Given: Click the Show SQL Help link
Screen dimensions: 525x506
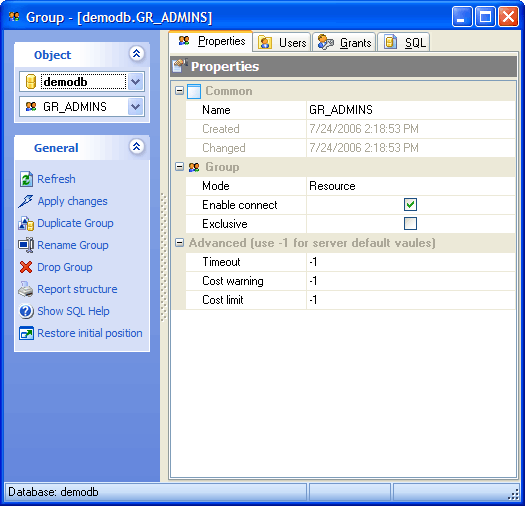Looking at the screenshot, I should click(x=73, y=311).
